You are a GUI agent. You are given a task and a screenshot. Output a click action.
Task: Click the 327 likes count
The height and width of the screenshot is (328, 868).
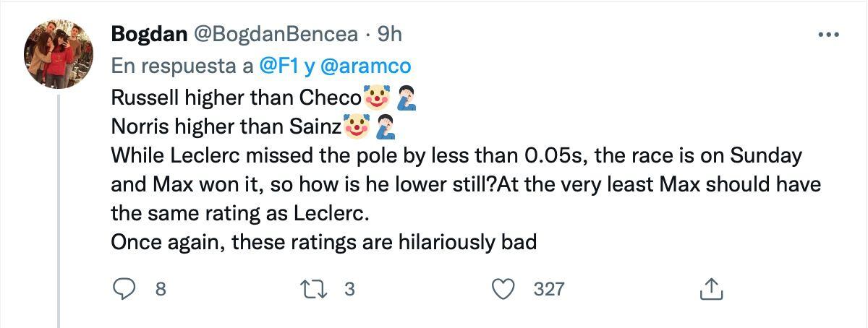pyautogui.click(x=548, y=289)
